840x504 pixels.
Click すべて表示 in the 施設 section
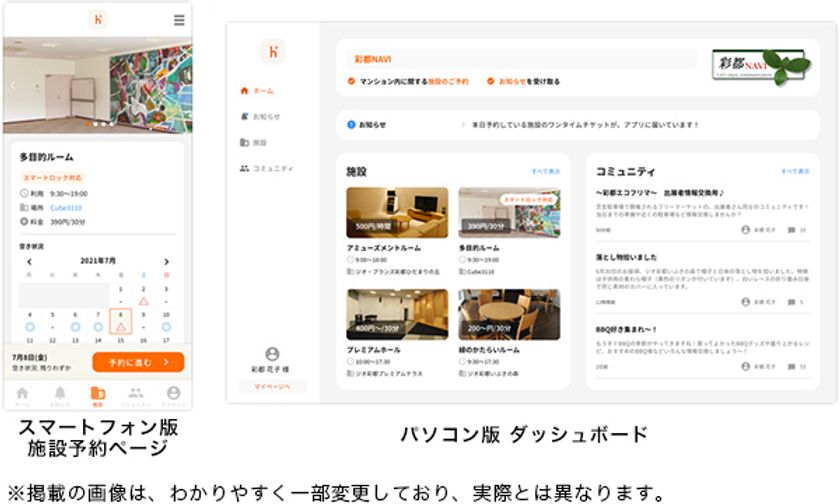point(545,171)
